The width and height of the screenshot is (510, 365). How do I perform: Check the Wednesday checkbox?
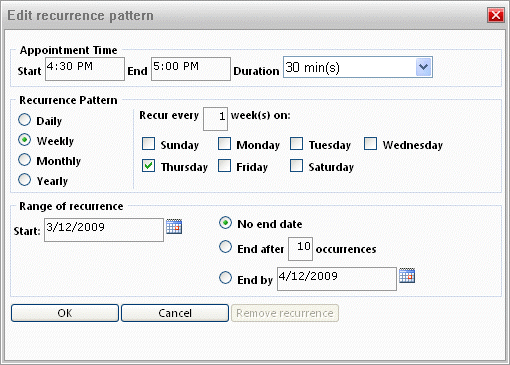pos(370,144)
